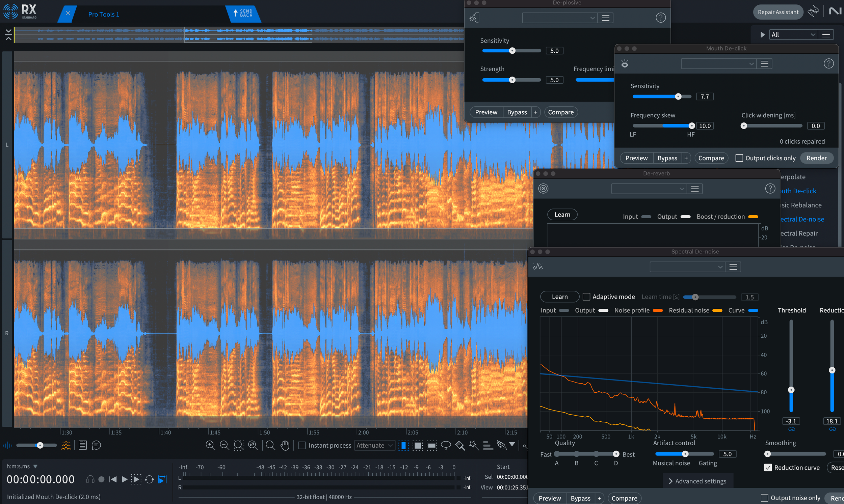Image resolution: width=844 pixels, height=504 pixels.
Task: Click Learn in the De-reverb window
Action: tap(562, 215)
